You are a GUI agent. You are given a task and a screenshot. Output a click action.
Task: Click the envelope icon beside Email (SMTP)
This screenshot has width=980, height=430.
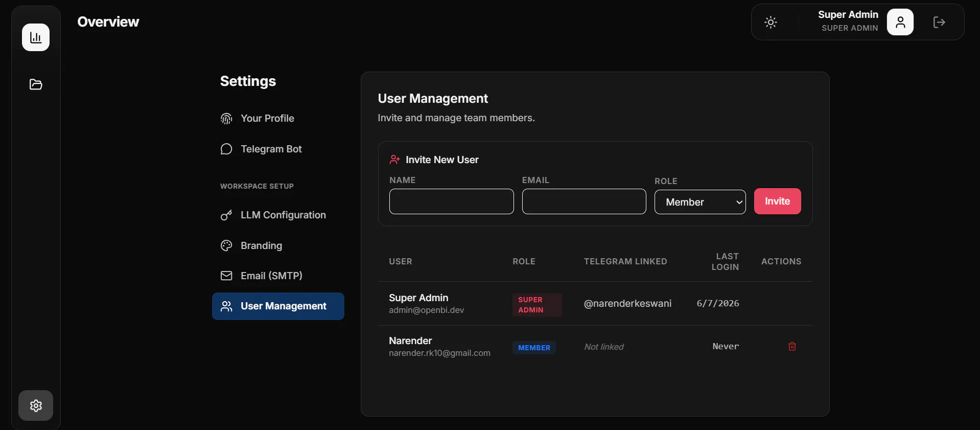pos(226,276)
